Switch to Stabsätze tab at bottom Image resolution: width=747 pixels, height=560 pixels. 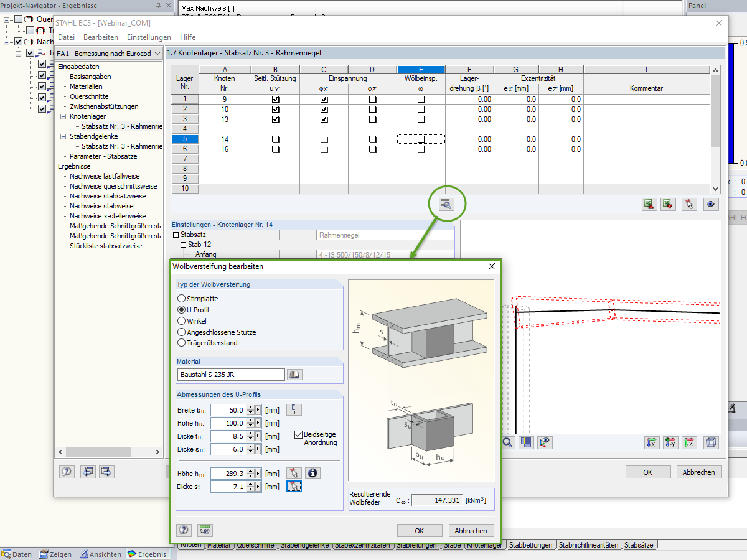click(639, 545)
